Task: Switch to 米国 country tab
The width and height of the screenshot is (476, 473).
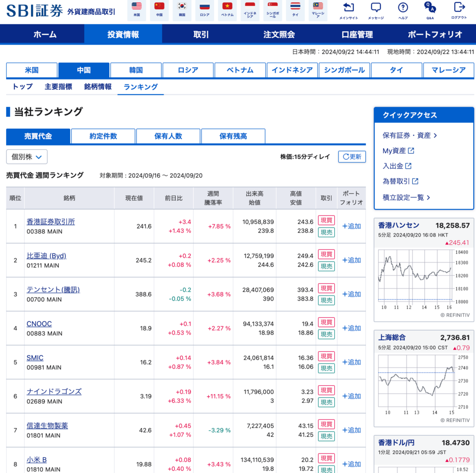Action: click(32, 70)
